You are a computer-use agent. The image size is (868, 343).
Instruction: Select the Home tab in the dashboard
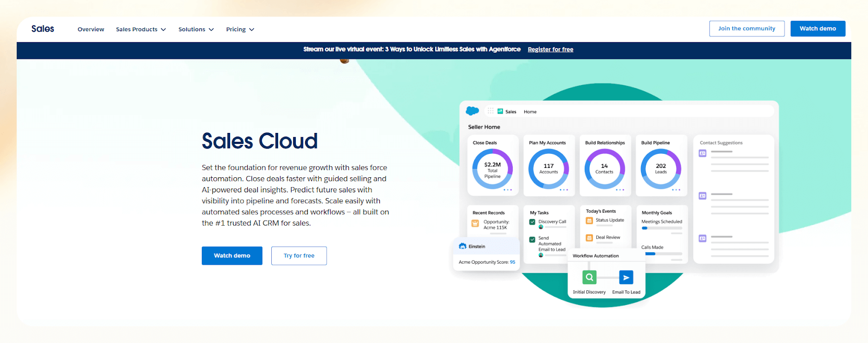(x=530, y=112)
